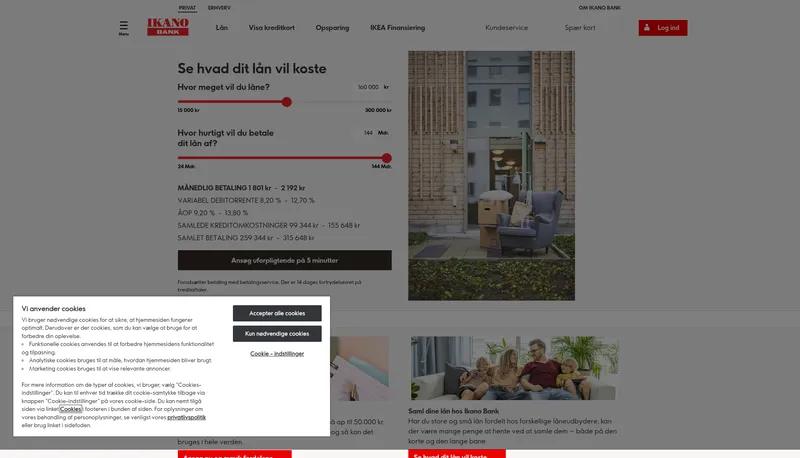This screenshot has height=458, width=800.
Task: Click the SAMLEDE KREDITOMKOSTNINGER text line
Action: 269,225
